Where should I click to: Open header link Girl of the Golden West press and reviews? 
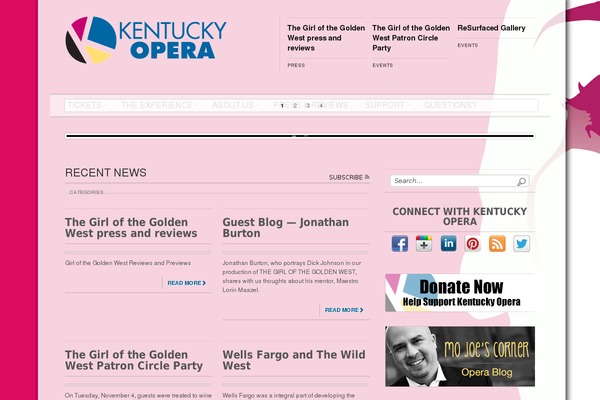pos(326,38)
